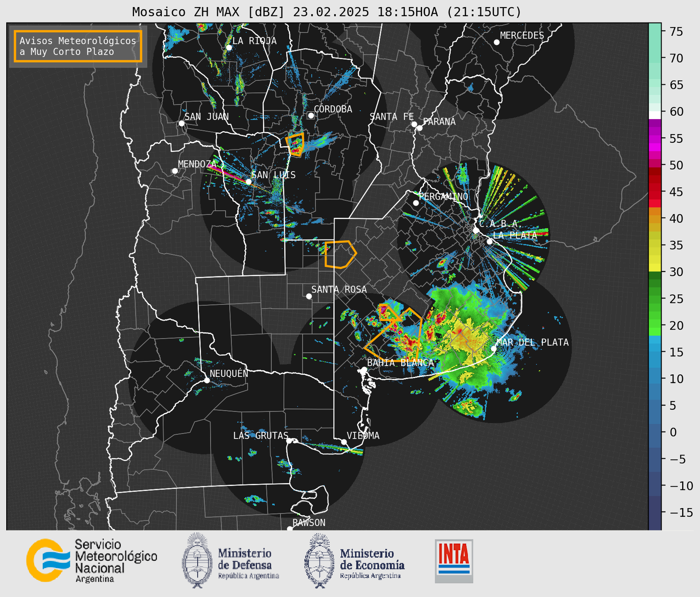
Task: Click the SAN JUAN city label
Action: point(207,117)
